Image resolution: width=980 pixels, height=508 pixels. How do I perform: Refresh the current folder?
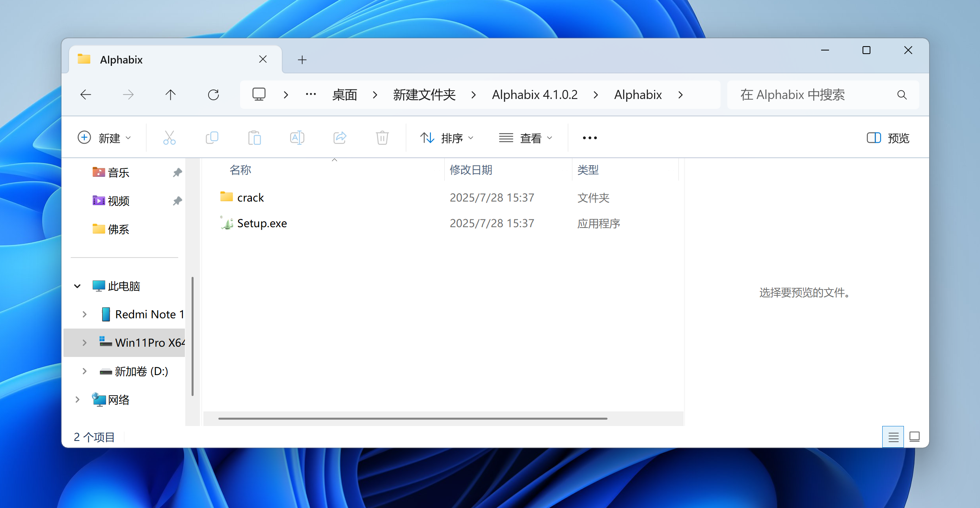click(213, 95)
